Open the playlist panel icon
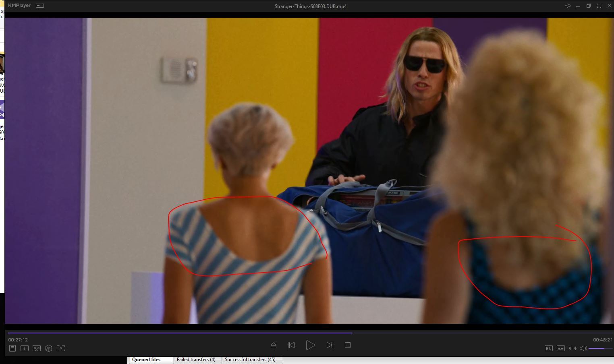 coord(12,348)
